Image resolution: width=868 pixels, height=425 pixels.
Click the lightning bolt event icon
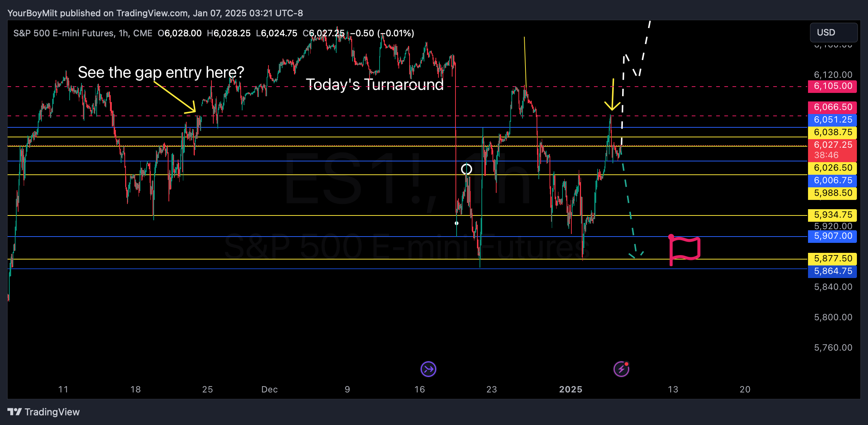click(x=621, y=369)
